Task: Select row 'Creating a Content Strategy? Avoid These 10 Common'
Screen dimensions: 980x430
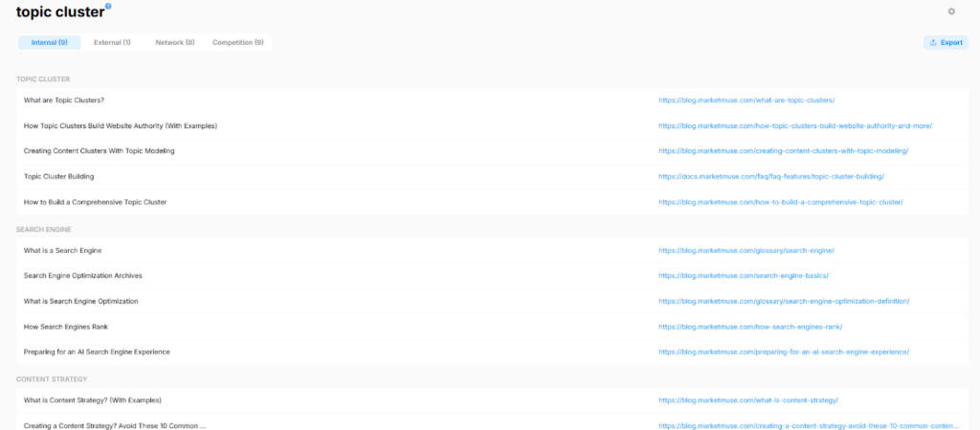Action: point(492,423)
